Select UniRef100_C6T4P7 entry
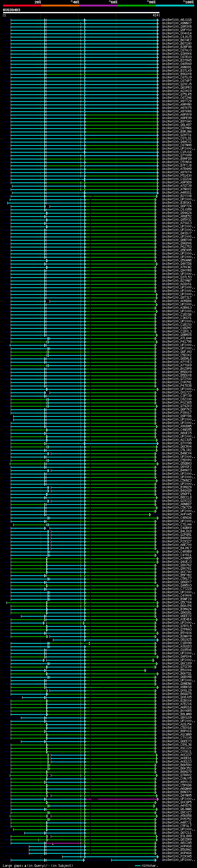 (177, 81)
